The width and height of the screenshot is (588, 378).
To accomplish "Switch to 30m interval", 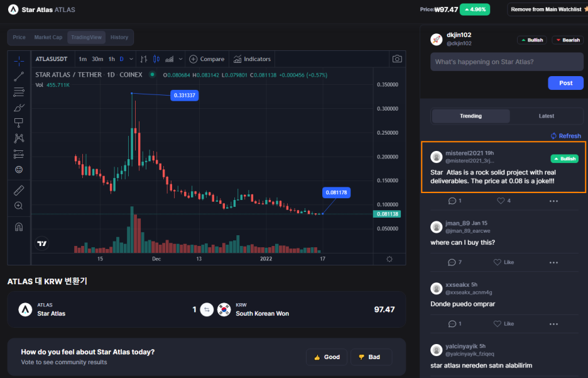I will click(97, 59).
